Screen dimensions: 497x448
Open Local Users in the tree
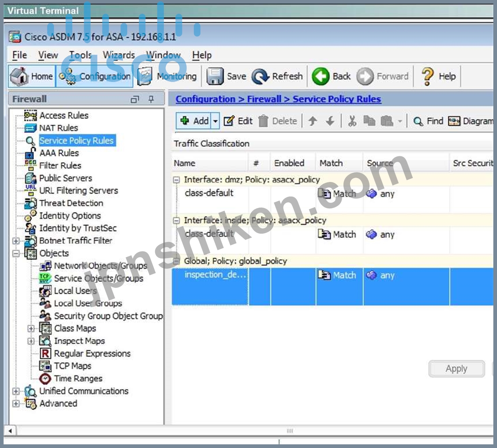[75, 291]
